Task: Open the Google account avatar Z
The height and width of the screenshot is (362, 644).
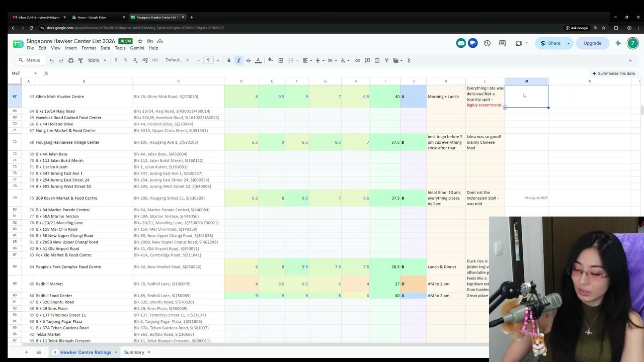Action: point(633,43)
